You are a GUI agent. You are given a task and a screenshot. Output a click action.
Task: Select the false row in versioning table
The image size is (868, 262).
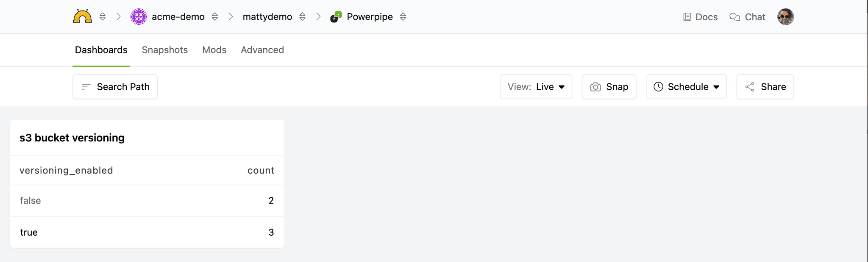(x=147, y=201)
